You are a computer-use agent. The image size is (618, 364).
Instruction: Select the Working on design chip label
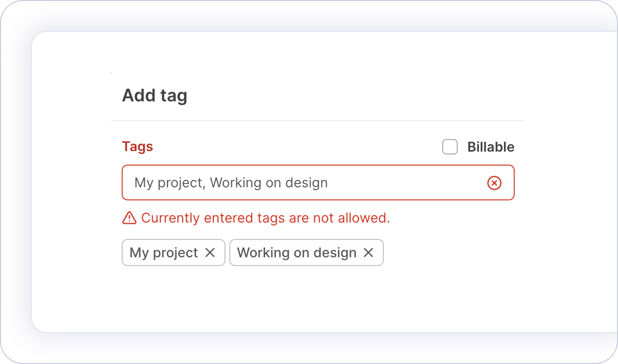pyautogui.click(x=296, y=252)
